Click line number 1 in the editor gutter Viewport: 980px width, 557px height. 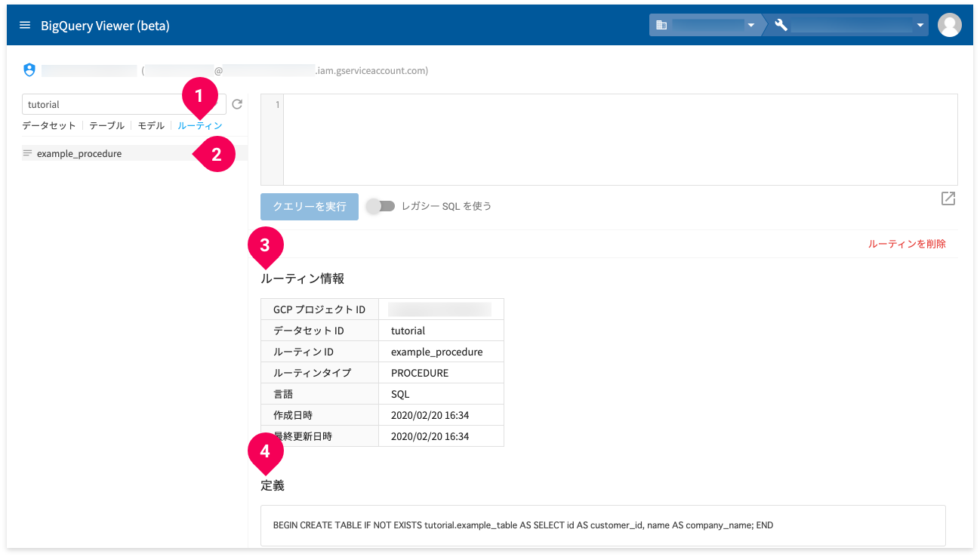(277, 104)
